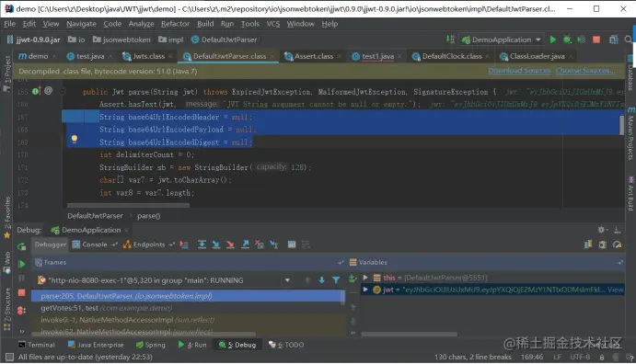Click the override gutter icon on line 165
The image size is (636, 364).
point(36,91)
